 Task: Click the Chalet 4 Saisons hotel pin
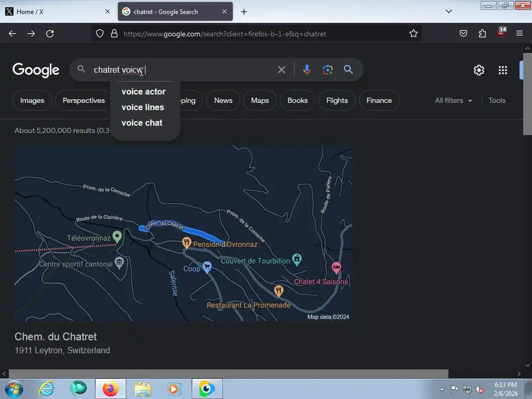pos(336,268)
